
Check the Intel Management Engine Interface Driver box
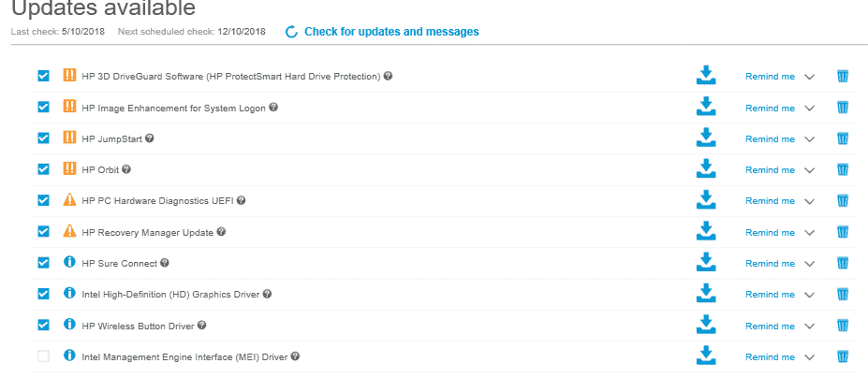(43, 356)
